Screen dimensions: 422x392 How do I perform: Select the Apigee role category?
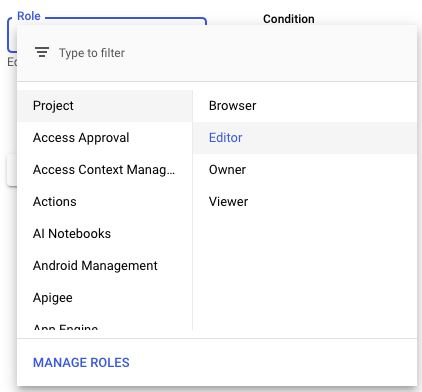point(105,298)
